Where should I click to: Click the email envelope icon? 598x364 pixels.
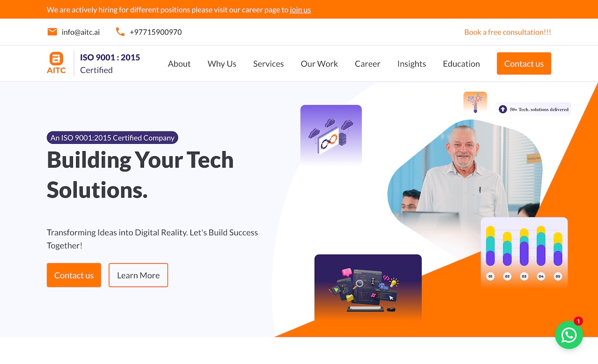(52, 32)
